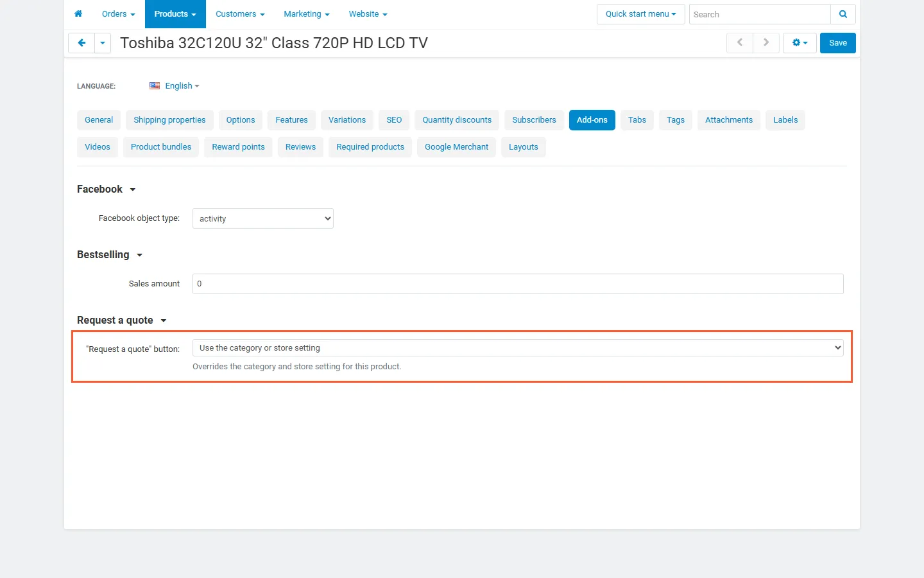Open the SEO tab
The height and width of the screenshot is (578, 924).
pos(394,120)
